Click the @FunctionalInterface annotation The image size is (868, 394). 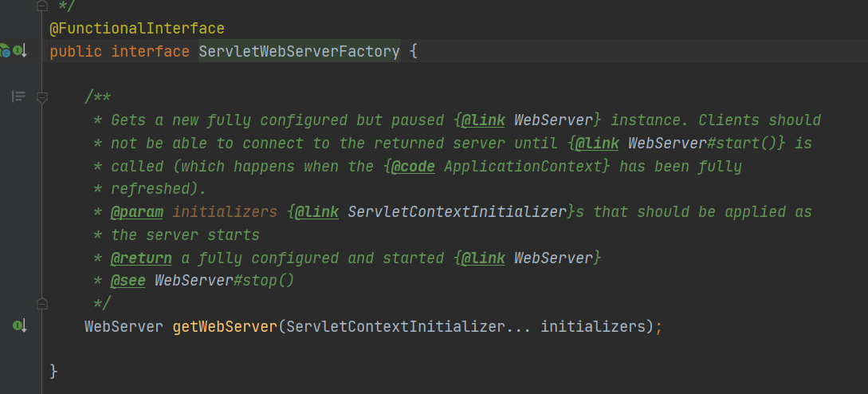[137, 28]
